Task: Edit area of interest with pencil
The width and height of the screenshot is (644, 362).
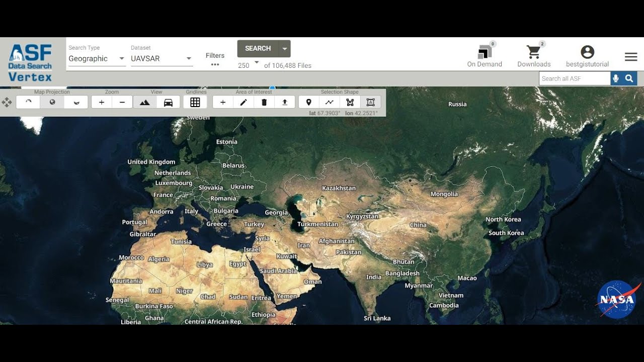Action: (x=244, y=102)
